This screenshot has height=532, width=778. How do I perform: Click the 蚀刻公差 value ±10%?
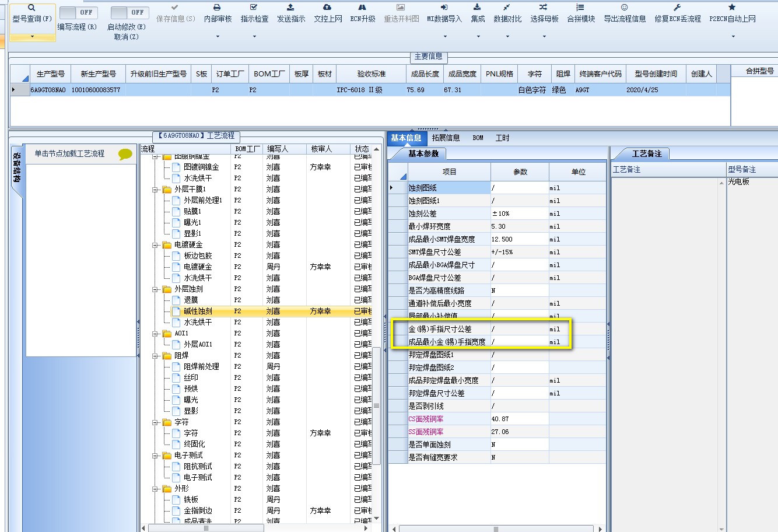click(519, 213)
